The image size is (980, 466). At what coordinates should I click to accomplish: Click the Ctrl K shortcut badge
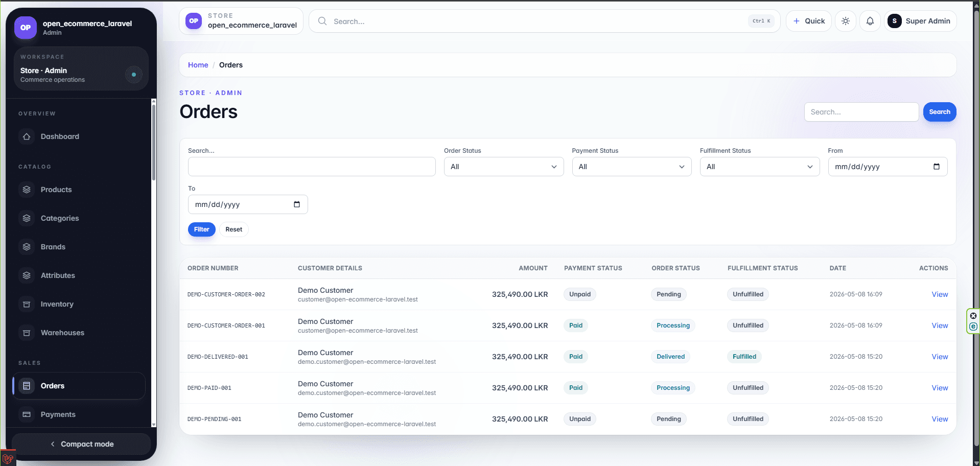coord(761,21)
